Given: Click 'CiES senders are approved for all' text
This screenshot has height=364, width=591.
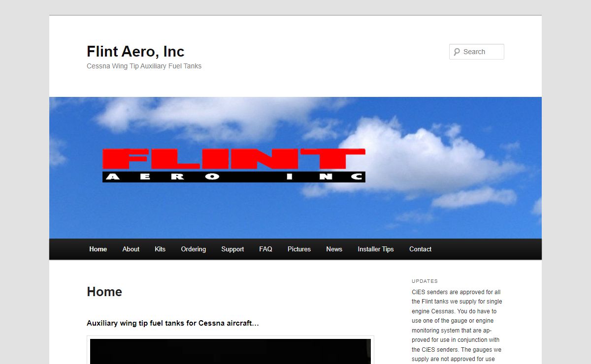Looking at the screenshot, I should (456, 292).
